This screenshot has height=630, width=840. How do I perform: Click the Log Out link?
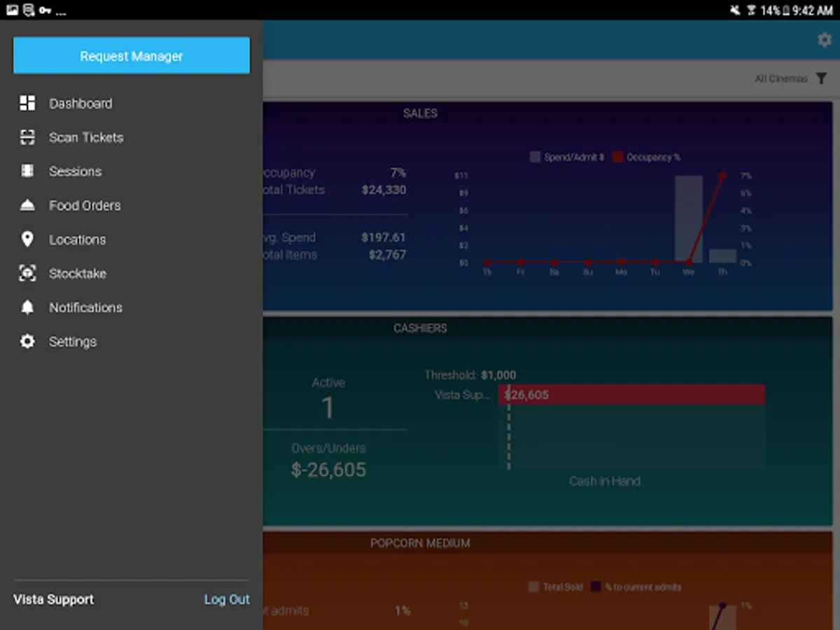(227, 599)
